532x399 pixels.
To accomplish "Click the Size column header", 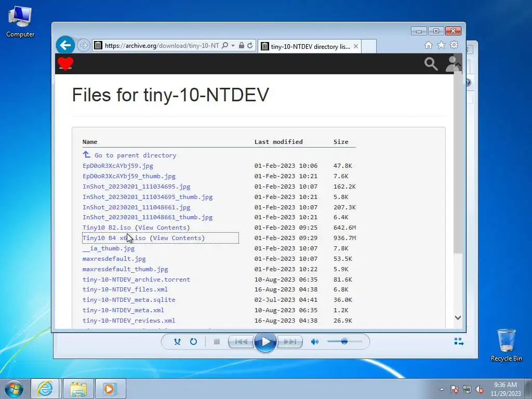I will (x=341, y=142).
